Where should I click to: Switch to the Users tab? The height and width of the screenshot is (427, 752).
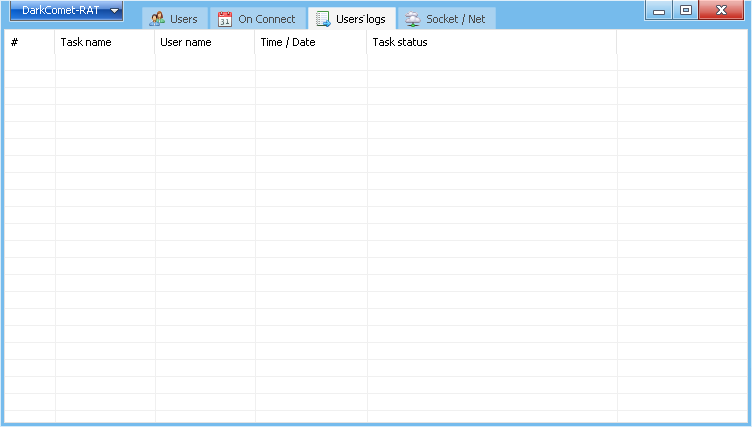pyautogui.click(x=183, y=19)
